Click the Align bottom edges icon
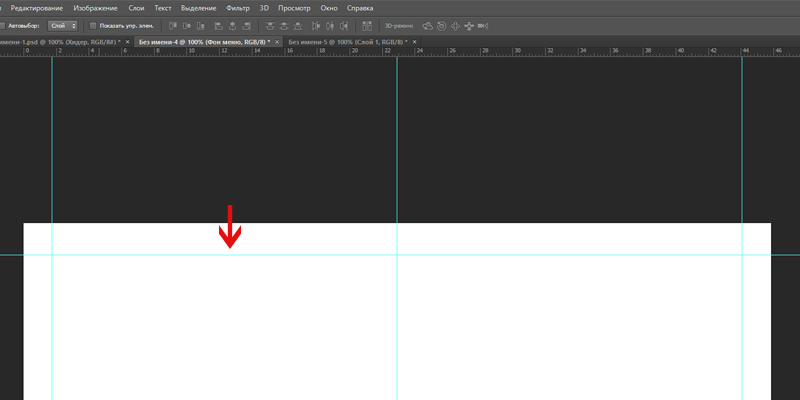The height and width of the screenshot is (400, 800). point(201,25)
